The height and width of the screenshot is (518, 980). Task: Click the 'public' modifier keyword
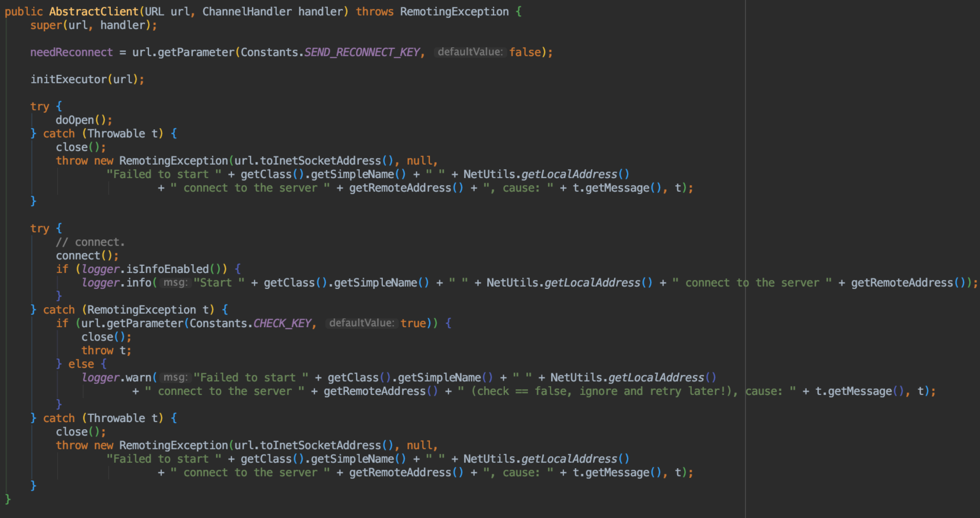pyautogui.click(x=24, y=11)
